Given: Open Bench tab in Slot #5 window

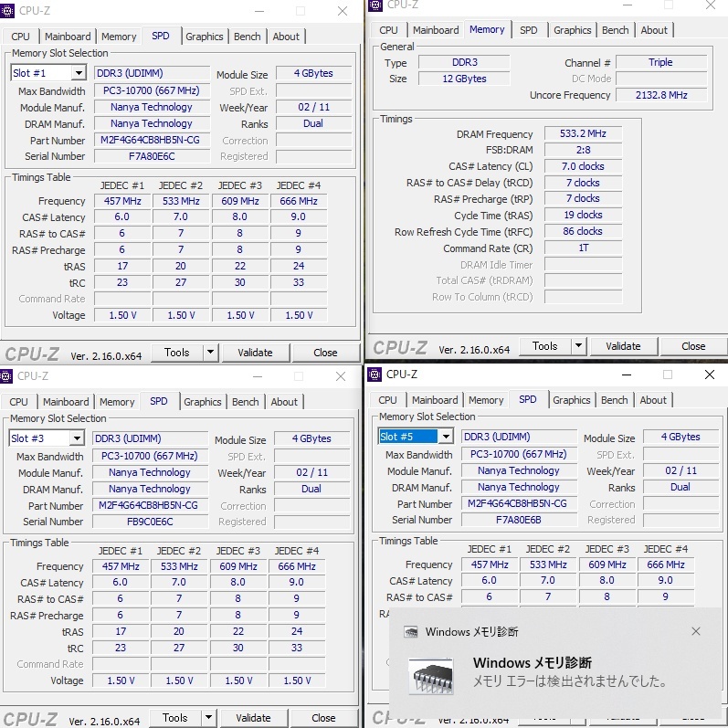Looking at the screenshot, I should tap(614, 400).
